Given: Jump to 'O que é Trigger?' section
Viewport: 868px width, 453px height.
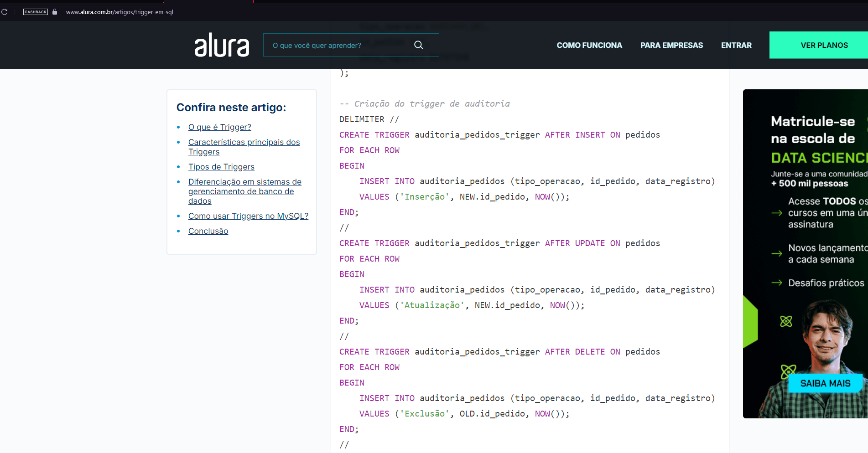Looking at the screenshot, I should pyautogui.click(x=220, y=127).
